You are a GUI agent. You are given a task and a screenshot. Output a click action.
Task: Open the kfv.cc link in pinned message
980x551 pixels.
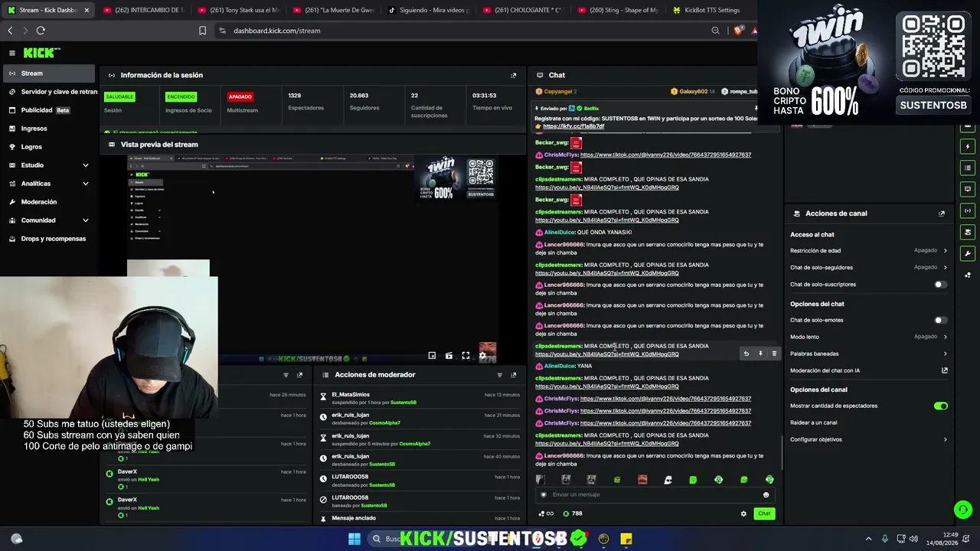point(573,126)
